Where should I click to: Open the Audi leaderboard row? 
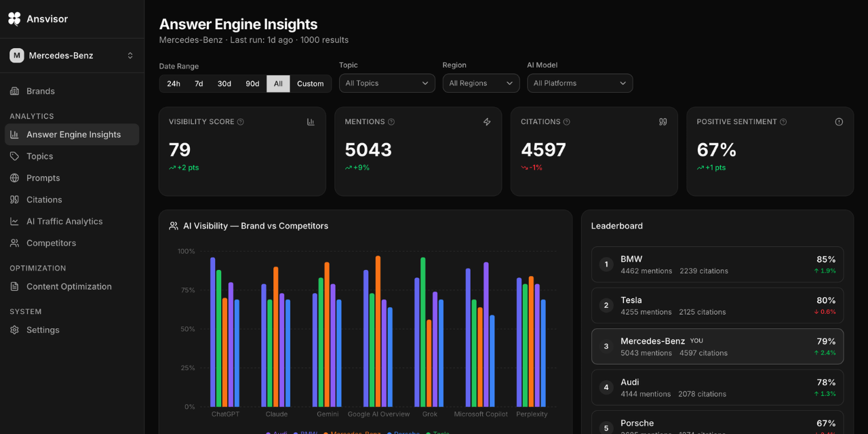click(717, 388)
